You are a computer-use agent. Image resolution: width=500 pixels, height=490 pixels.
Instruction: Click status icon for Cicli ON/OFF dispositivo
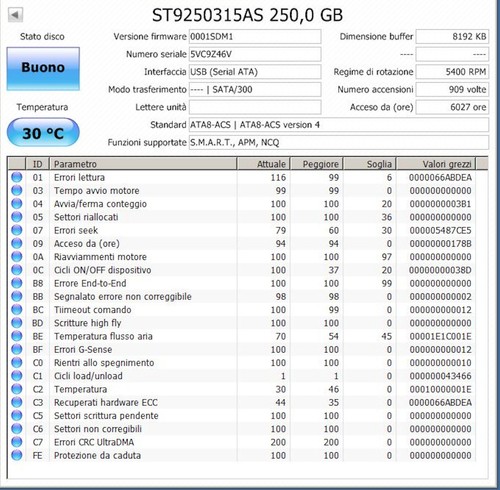(x=17, y=270)
